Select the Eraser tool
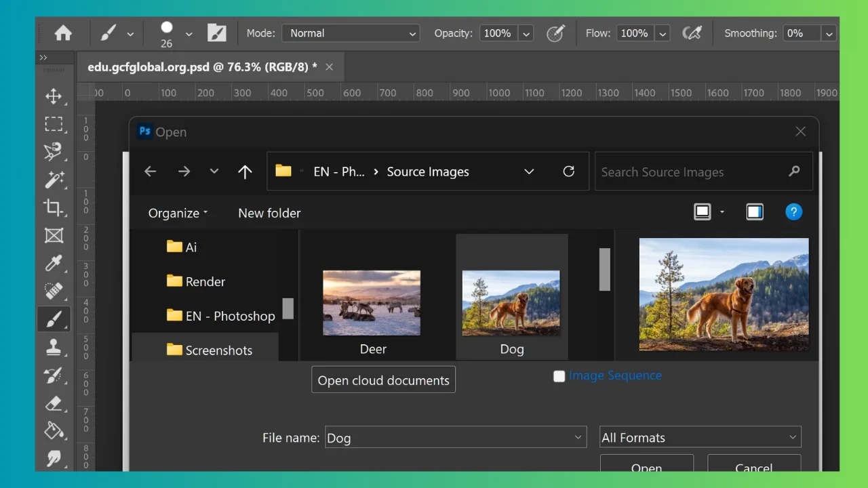This screenshot has height=488, width=868. click(54, 403)
